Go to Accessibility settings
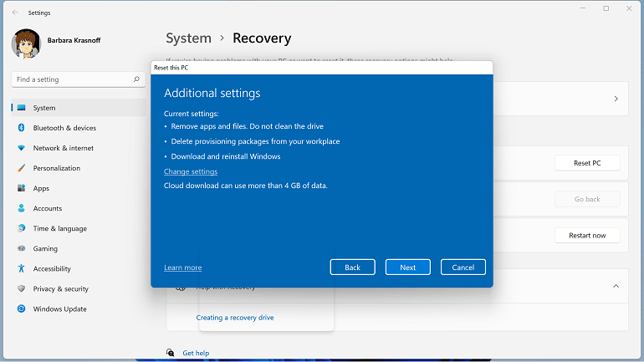This screenshot has width=644, height=362. [79, 268]
